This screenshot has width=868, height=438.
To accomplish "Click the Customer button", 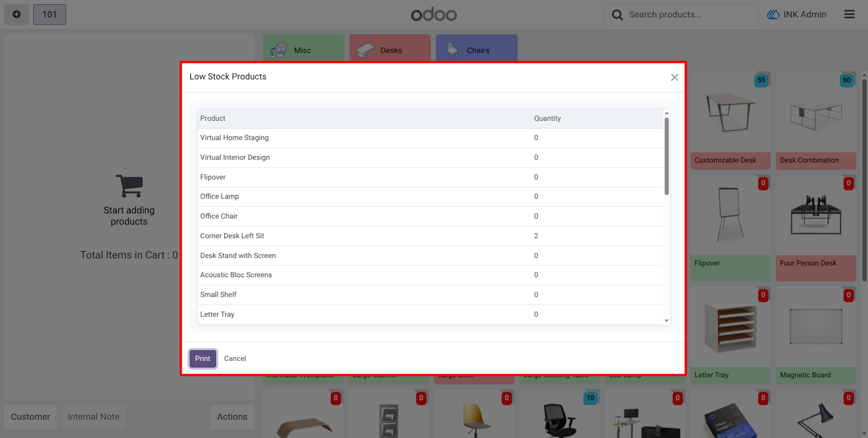I will coord(31,417).
